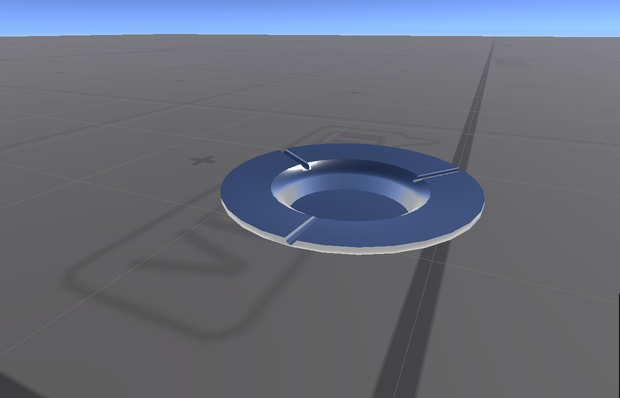
Task: Click the ashtray's flat inner bowl bottom
Action: coord(350,204)
